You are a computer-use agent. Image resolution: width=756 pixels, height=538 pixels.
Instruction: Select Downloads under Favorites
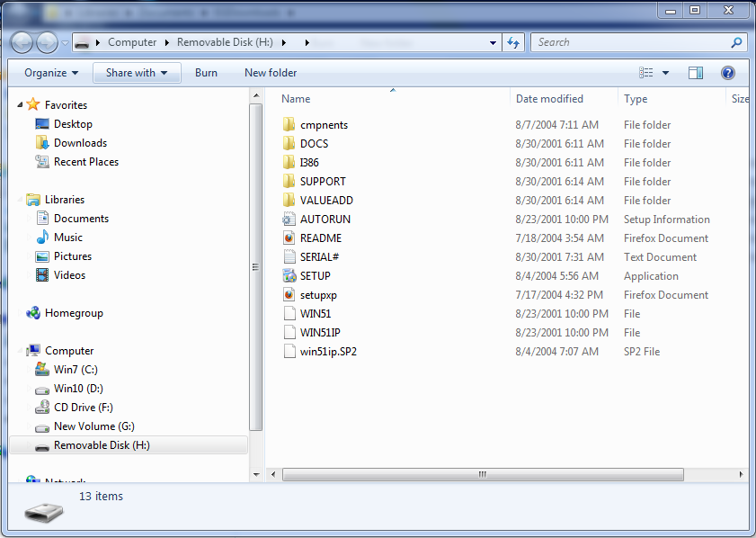pos(81,143)
